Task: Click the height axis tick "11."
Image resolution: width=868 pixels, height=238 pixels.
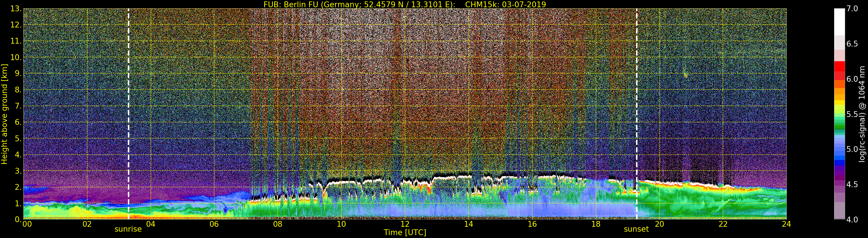Action: point(16,41)
